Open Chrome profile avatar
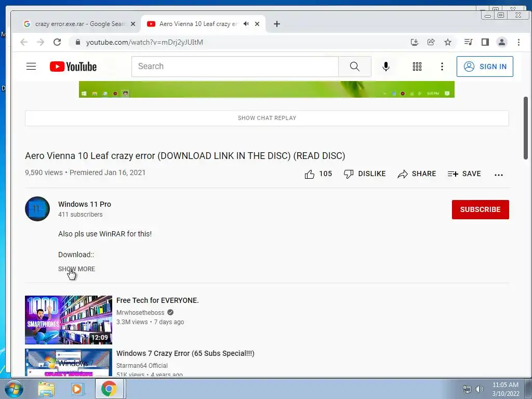Image resolution: width=532 pixels, height=399 pixels. tap(501, 42)
